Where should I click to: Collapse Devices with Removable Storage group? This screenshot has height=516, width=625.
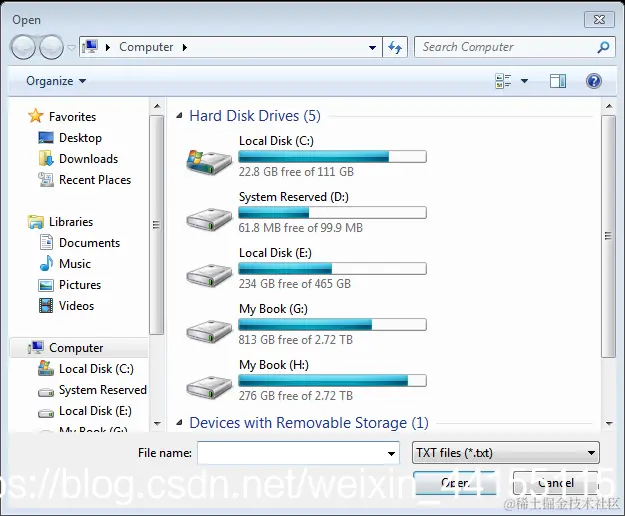coord(179,423)
